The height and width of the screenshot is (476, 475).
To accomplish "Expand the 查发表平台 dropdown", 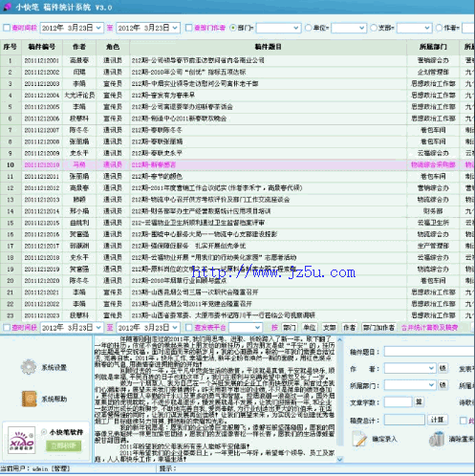I will tap(257, 328).
